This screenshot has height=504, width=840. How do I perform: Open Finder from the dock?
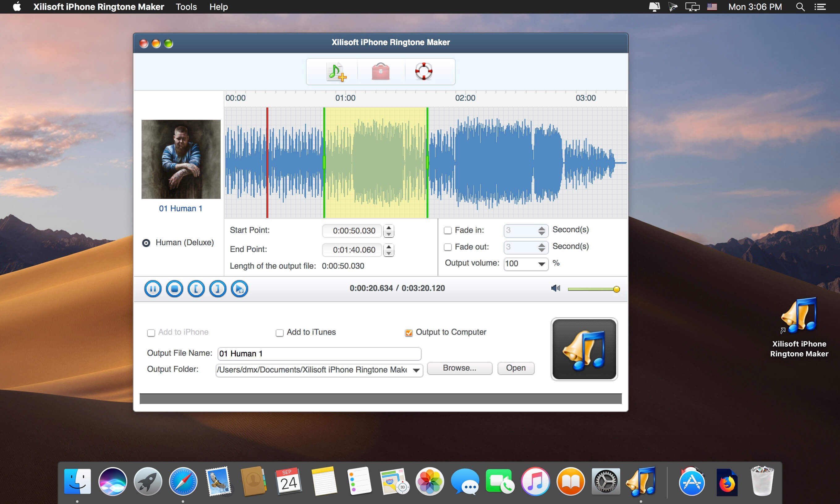(x=78, y=481)
